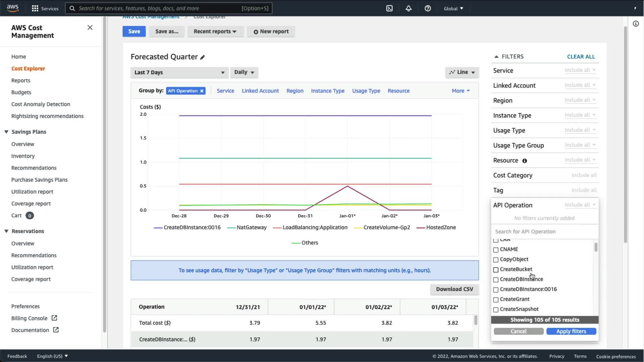Open the notifications bell icon
Screen dimensions: 644x362
[x=409, y=8]
